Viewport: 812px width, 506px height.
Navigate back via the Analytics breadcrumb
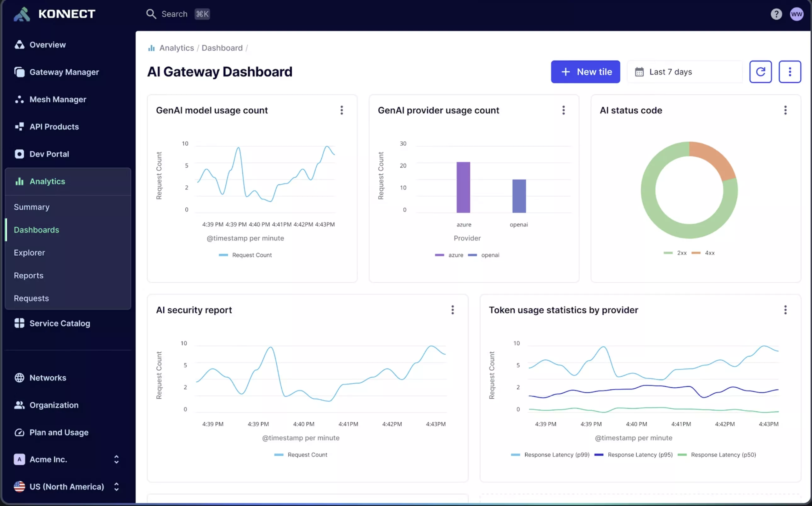point(176,48)
